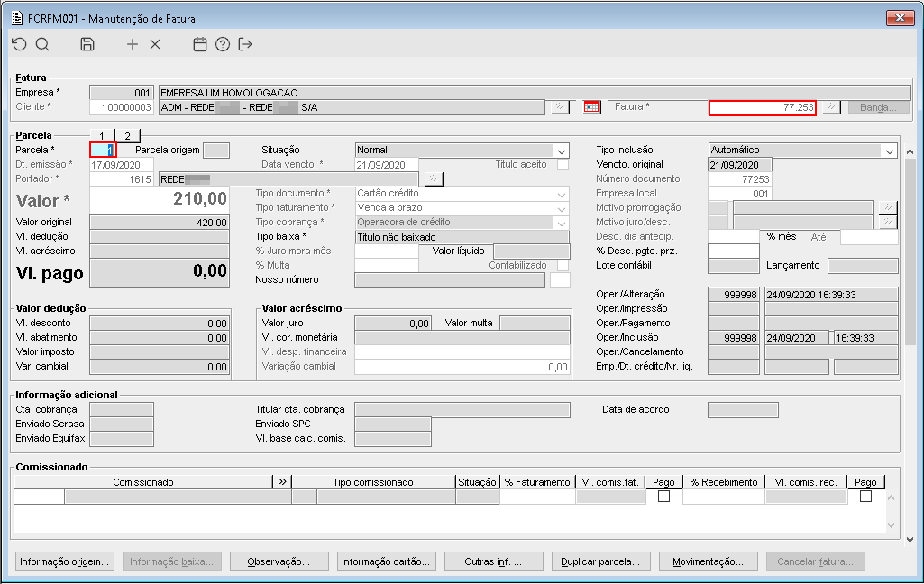
Task: Open the Movimentação... button
Action: coord(708,561)
